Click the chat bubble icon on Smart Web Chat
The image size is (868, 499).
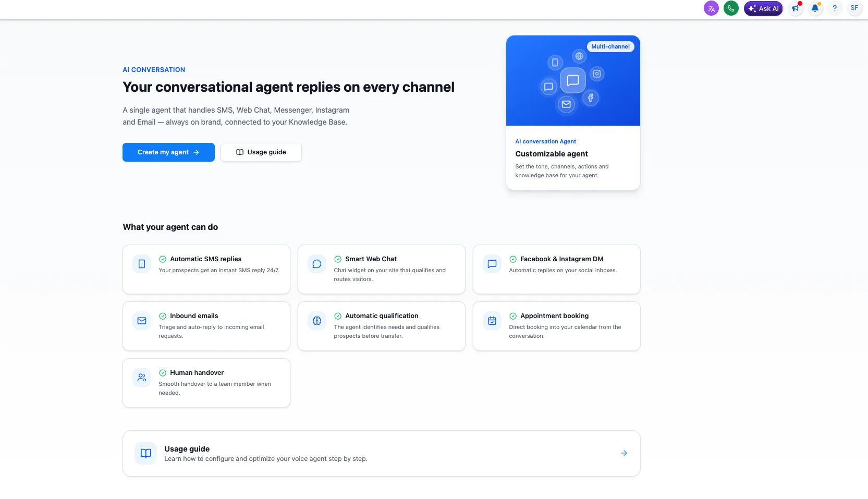tap(317, 264)
